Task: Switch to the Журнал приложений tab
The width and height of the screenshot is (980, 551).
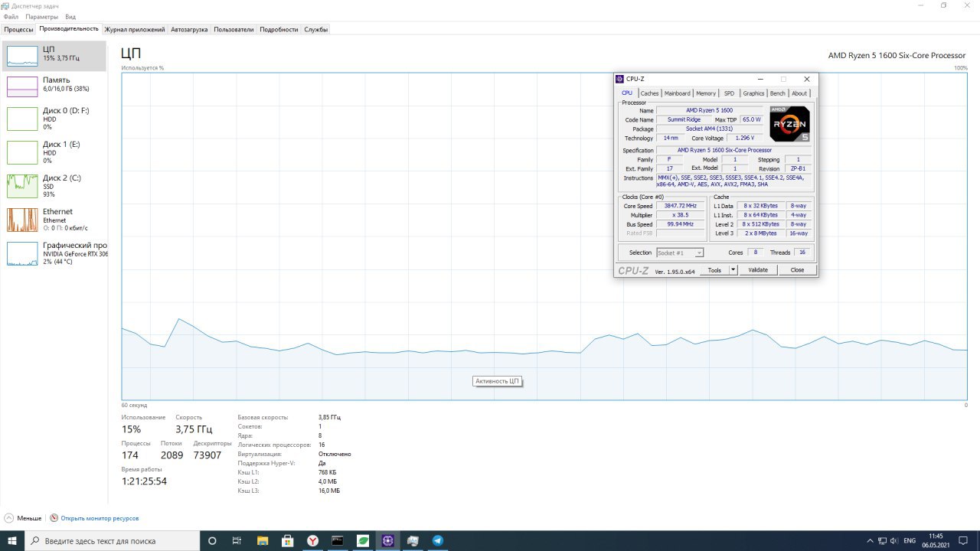Action: (x=135, y=29)
